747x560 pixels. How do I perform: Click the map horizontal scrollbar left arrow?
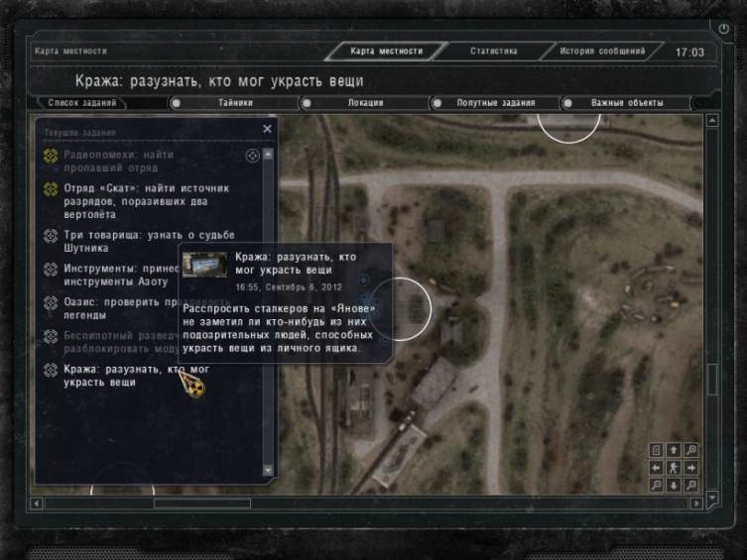(37, 503)
